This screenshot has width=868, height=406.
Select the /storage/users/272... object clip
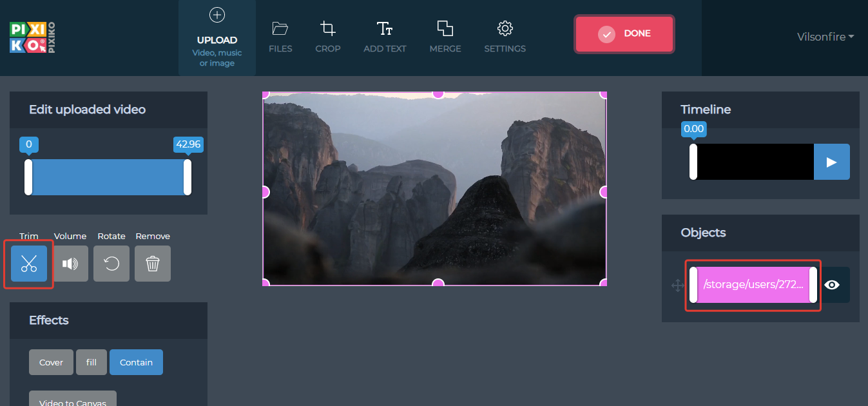coord(753,285)
